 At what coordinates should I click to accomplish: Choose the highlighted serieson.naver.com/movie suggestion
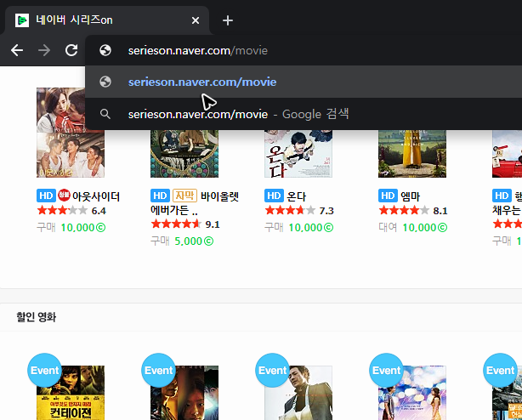tap(304, 82)
